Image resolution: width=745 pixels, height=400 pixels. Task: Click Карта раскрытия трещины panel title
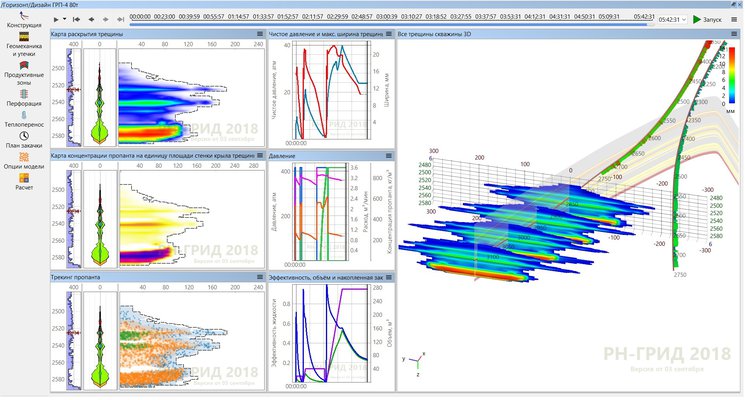(86, 34)
